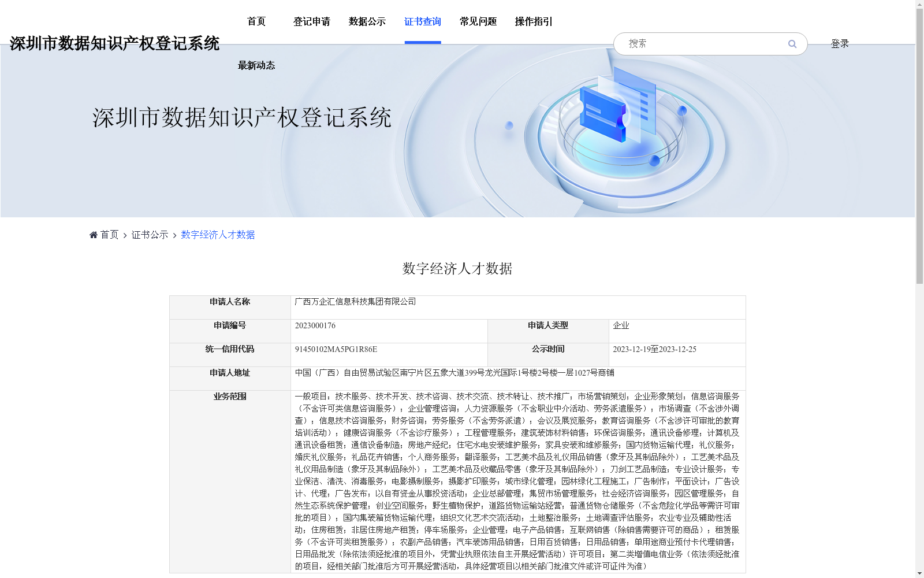Click the 申请人名称 label cell

click(230, 307)
